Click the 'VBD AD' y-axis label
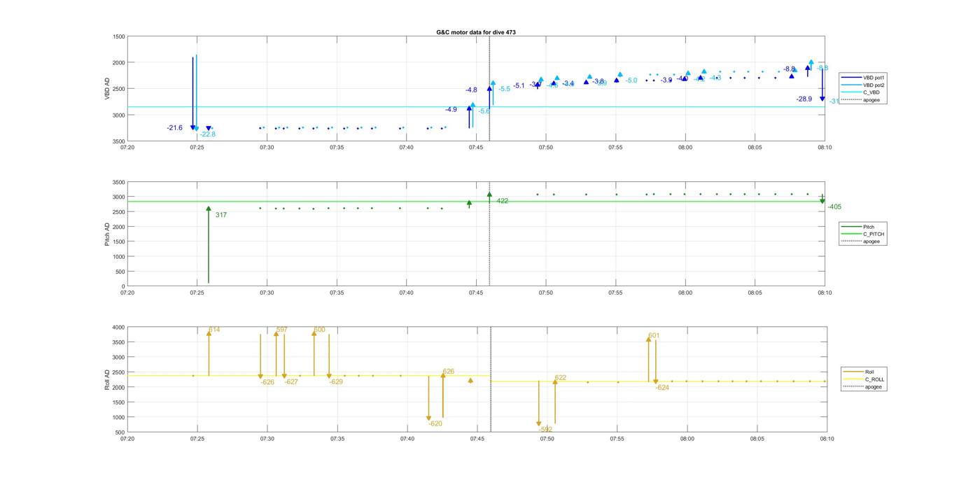980x485 pixels. point(107,89)
